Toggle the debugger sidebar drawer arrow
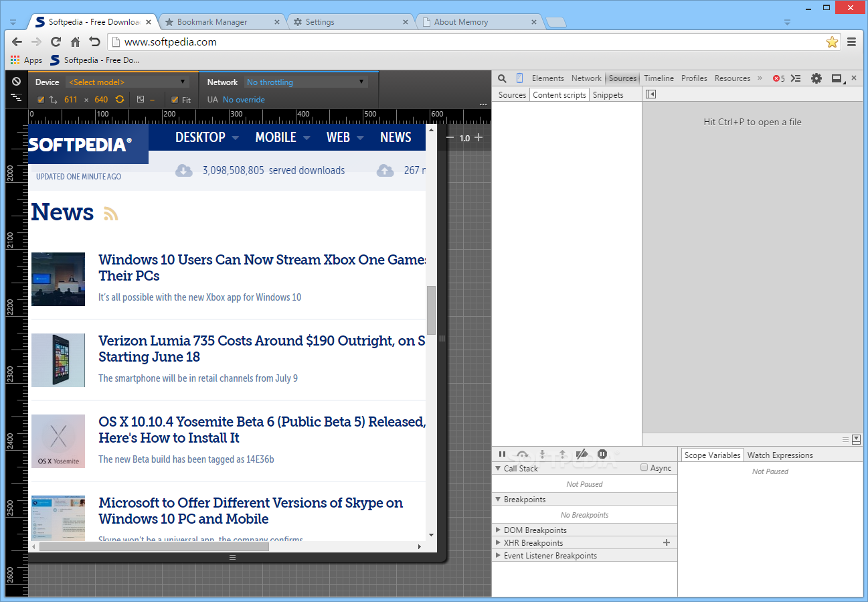This screenshot has width=868, height=602. 856,439
